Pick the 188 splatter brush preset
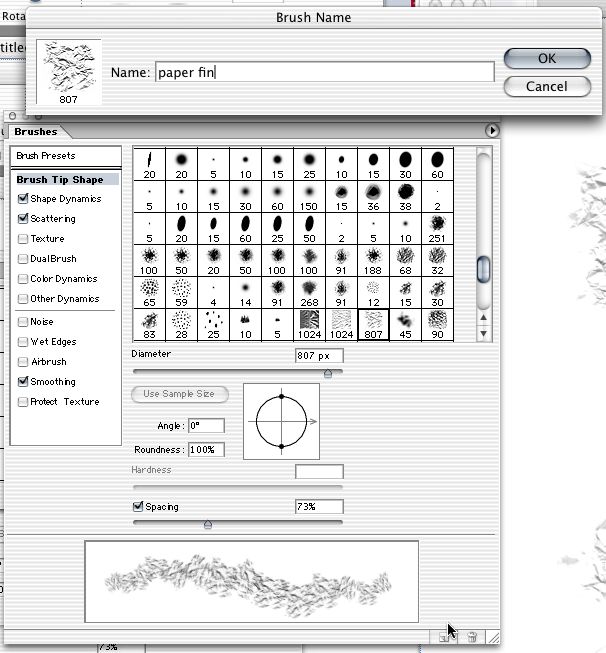 click(373, 261)
